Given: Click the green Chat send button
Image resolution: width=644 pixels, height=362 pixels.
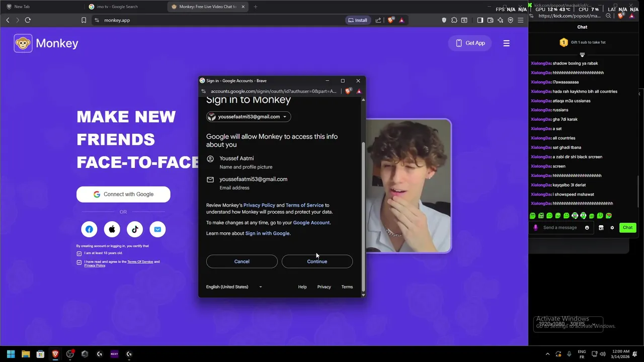Looking at the screenshot, I should (627, 228).
